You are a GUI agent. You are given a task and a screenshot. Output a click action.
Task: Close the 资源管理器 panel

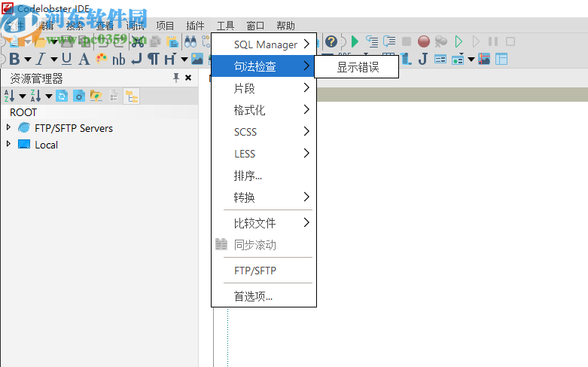click(x=188, y=78)
